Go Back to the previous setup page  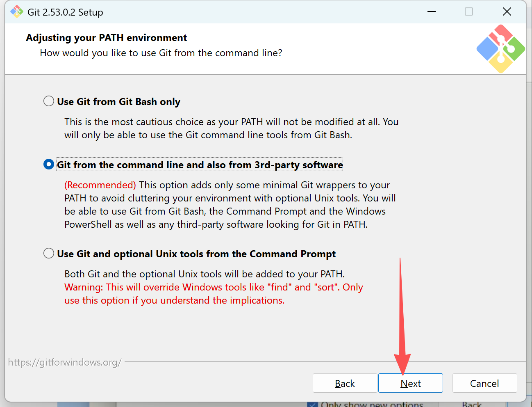pos(345,383)
